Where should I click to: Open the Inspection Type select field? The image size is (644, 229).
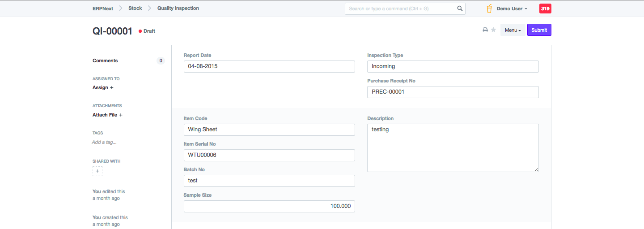click(453, 66)
